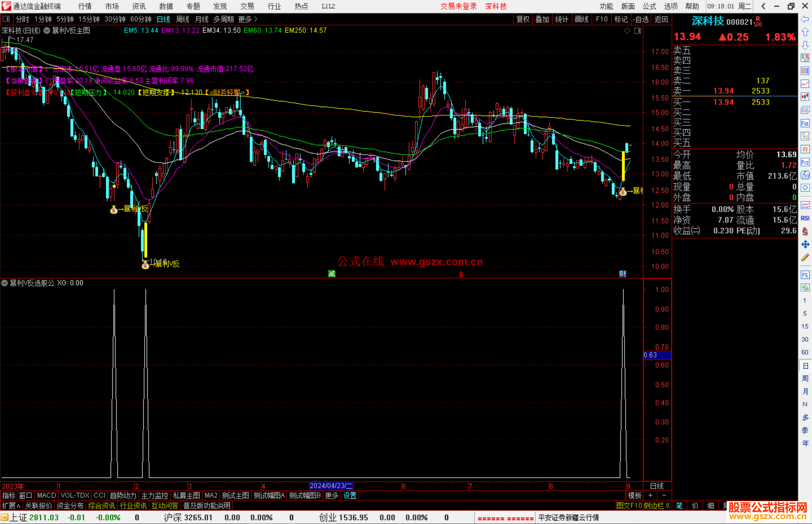Click the F12 trading sidebar icon
Image resolution: width=812 pixels, height=524 pixels.
[x=805, y=162]
